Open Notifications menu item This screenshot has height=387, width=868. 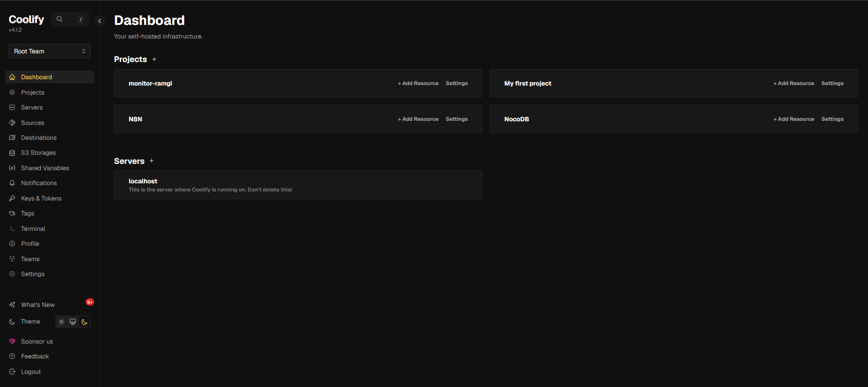(x=49, y=183)
